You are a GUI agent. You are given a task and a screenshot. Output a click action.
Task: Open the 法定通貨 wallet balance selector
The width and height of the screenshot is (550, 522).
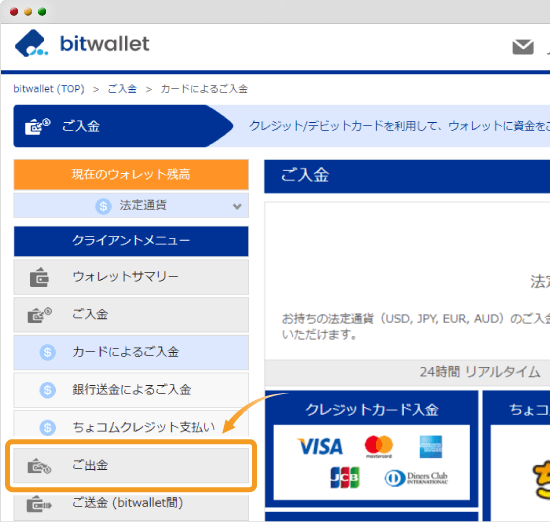pyautogui.click(x=131, y=205)
